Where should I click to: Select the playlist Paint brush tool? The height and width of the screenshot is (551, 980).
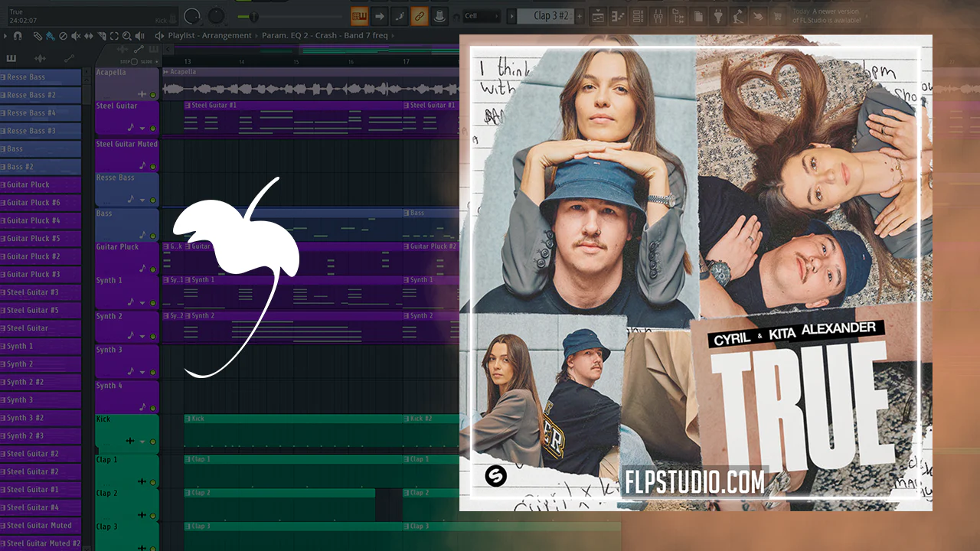click(x=51, y=36)
